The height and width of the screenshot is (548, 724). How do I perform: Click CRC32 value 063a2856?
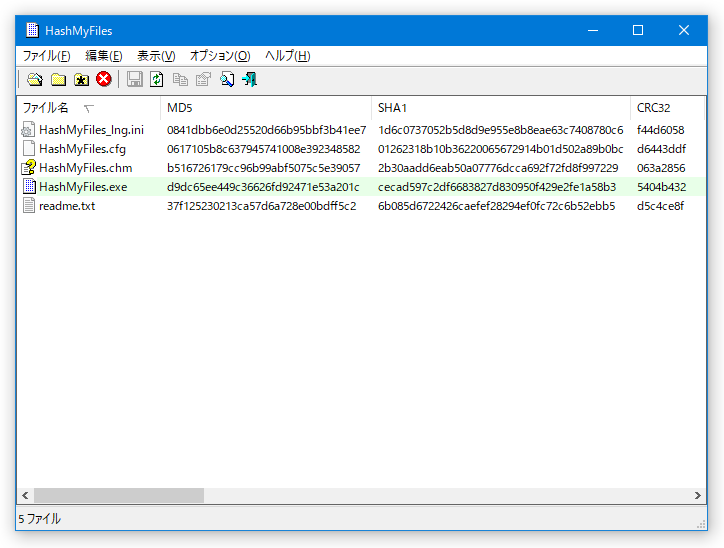661,168
